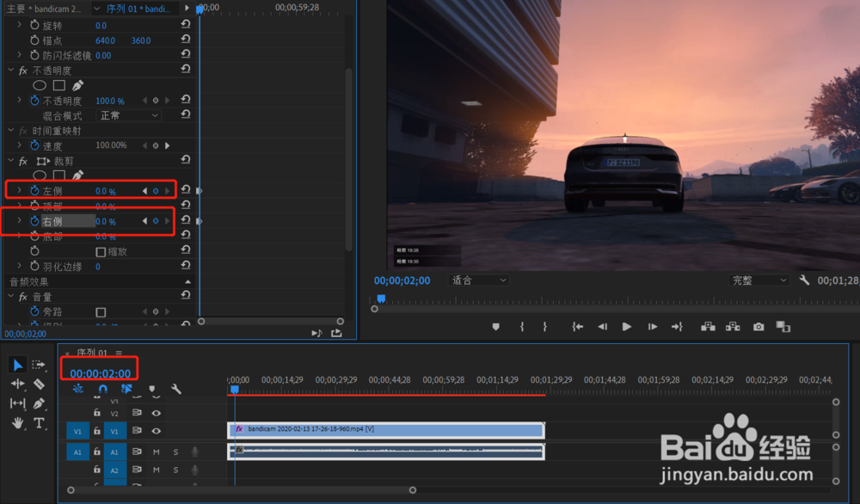The image size is (860, 504).
Task: Collapse the 不透明度 fx section
Action: click(10, 71)
